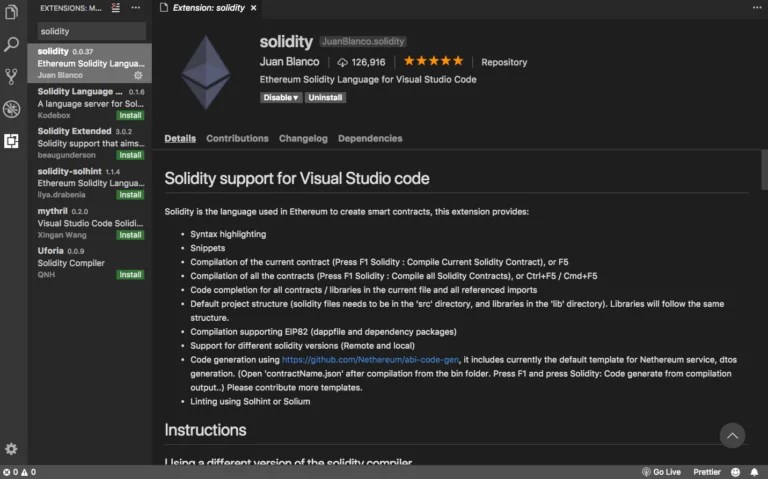Clear extensions search results icon
Viewport: 768px width, 479px height.
pos(116,8)
